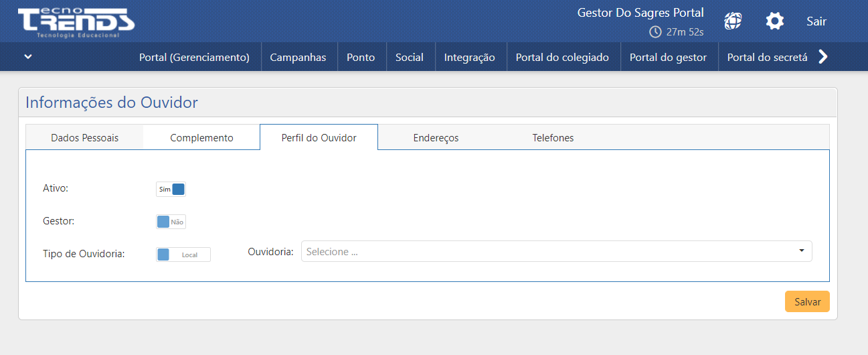Switch the Tipo de Ouvidoria toggle
Viewport: 868px width, 355px height.
click(x=183, y=255)
